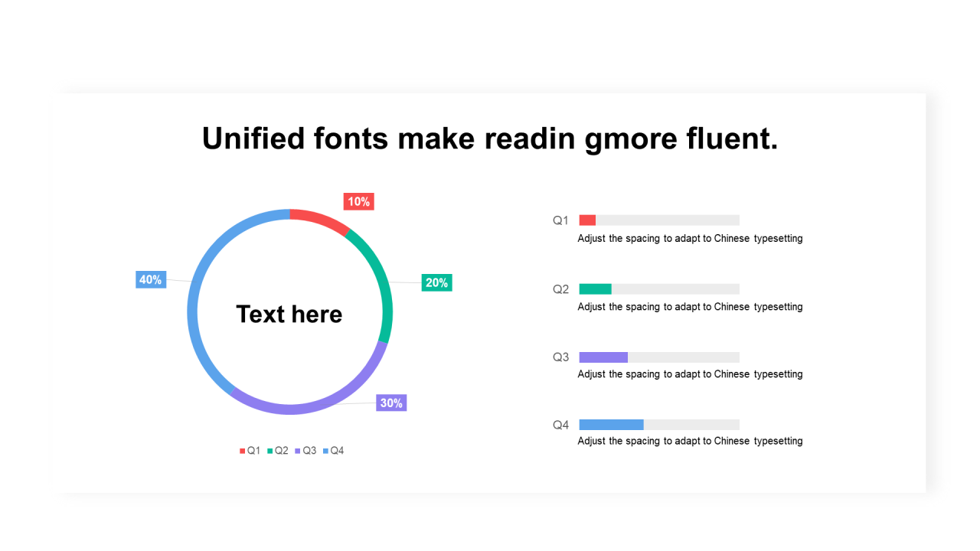Select the green 20% data label

tap(436, 282)
